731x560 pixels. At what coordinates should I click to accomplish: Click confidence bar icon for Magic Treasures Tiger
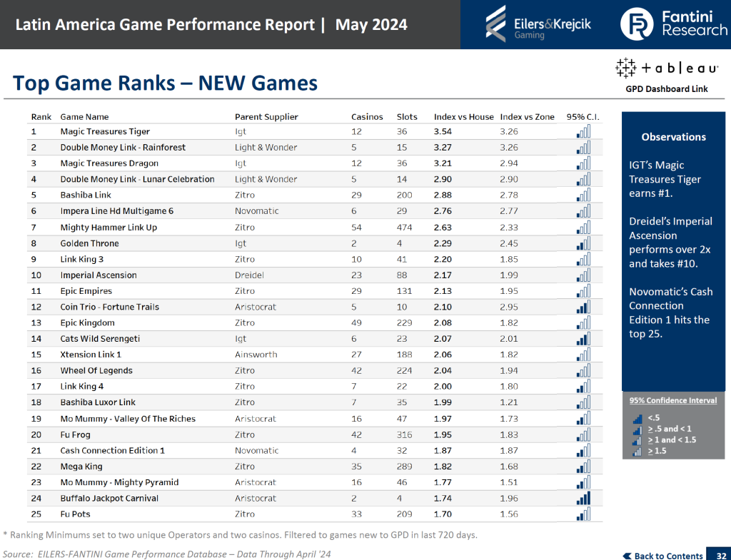tap(583, 131)
